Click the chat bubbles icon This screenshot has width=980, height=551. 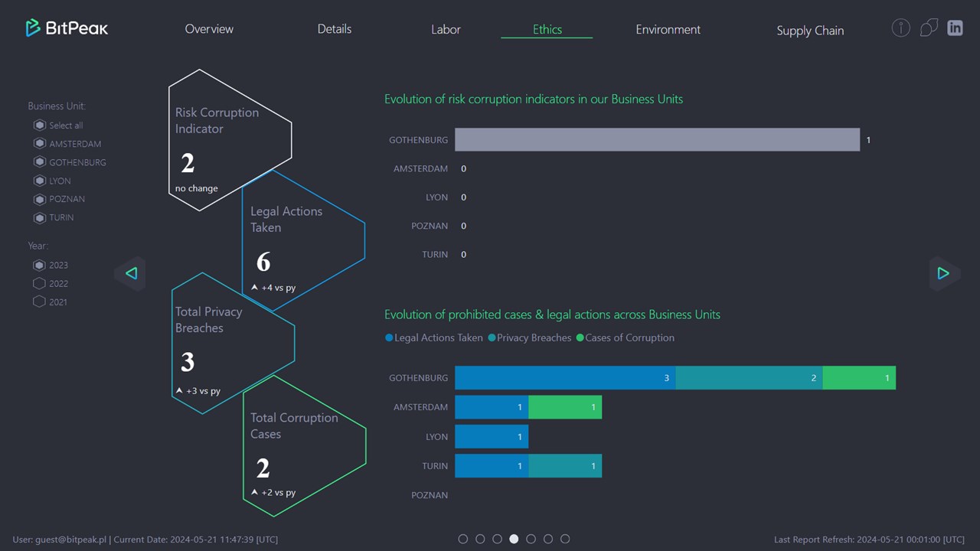tap(929, 28)
